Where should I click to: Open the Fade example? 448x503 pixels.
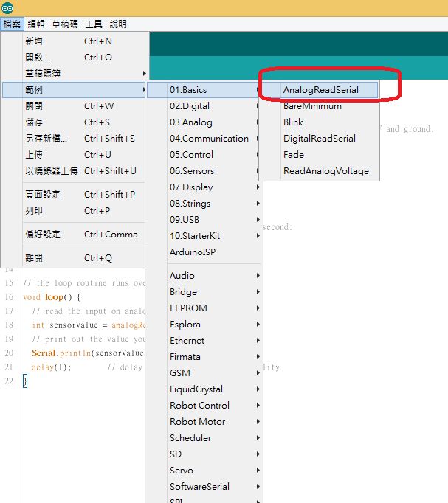click(319, 155)
